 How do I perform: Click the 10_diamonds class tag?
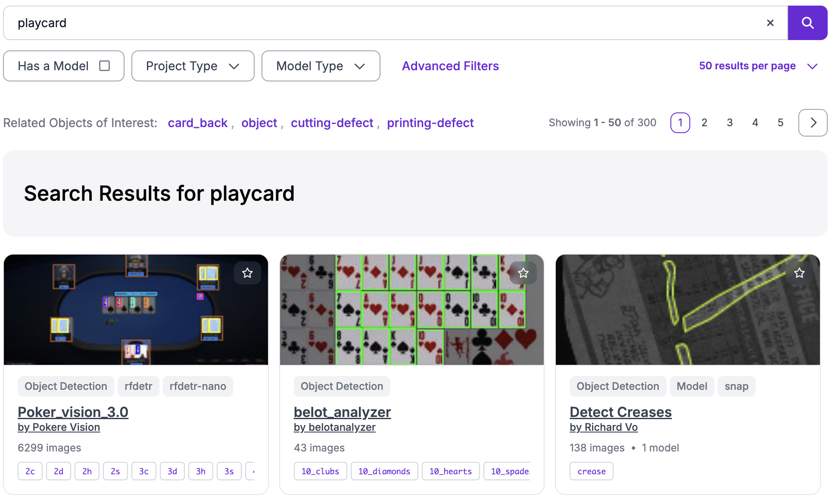point(384,471)
